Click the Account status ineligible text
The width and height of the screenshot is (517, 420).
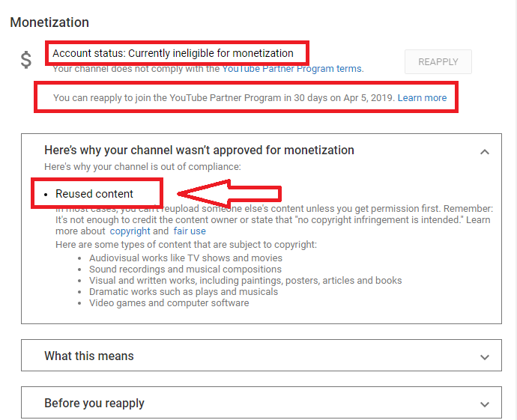(173, 53)
